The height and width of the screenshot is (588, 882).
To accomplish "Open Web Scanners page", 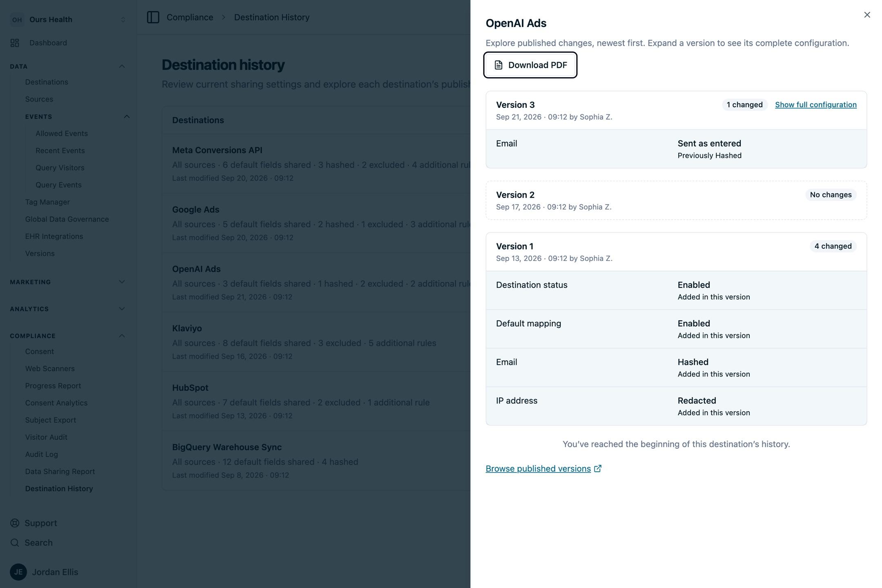I will pos(50,369).
